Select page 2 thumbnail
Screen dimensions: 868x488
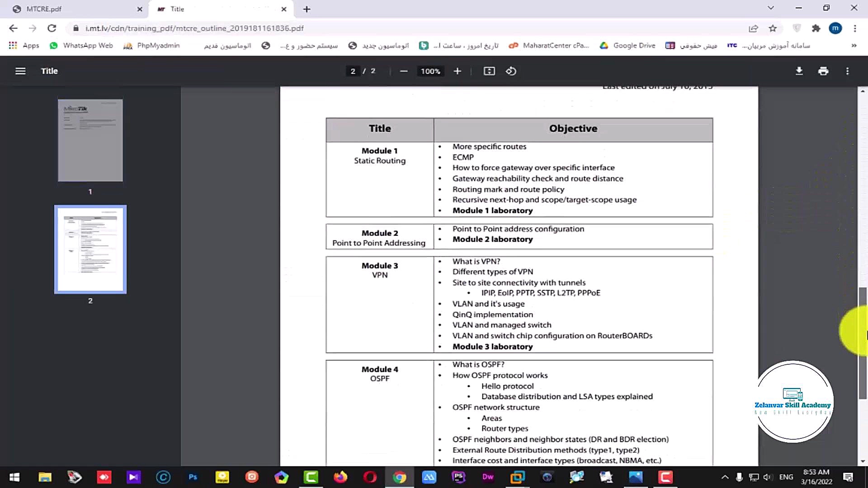click(90, 249)
